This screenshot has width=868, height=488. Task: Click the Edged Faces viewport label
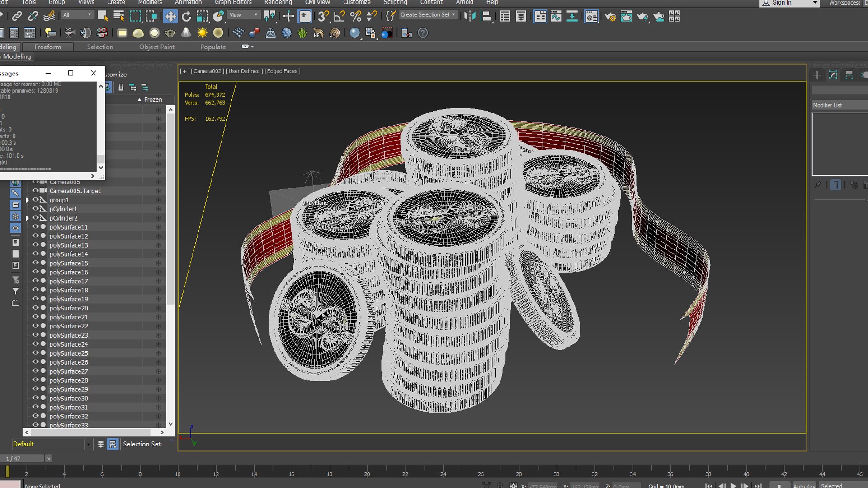click(283, 71)
